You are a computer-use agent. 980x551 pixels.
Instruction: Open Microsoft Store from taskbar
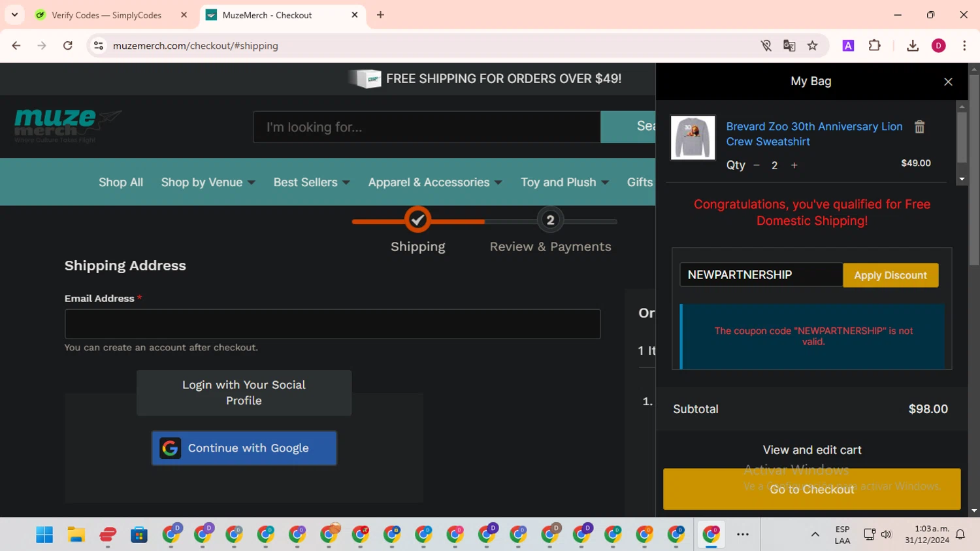139,535
